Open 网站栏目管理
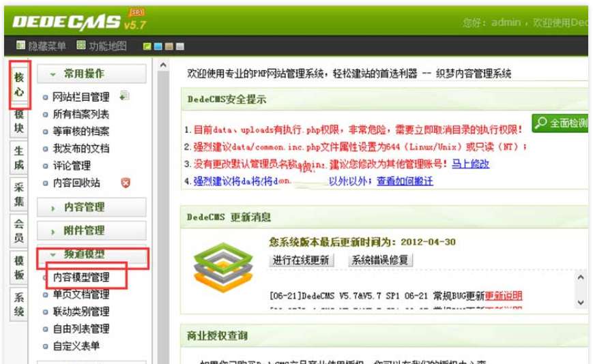This screenshot has height=364, width=593. (81, 97)
